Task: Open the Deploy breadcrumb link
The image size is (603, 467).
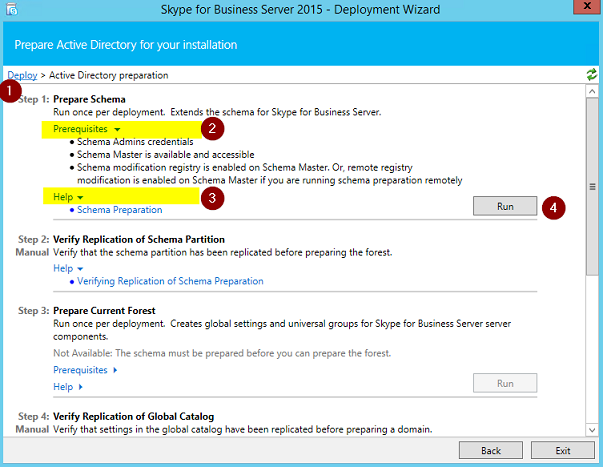Action: click(22, 75)
